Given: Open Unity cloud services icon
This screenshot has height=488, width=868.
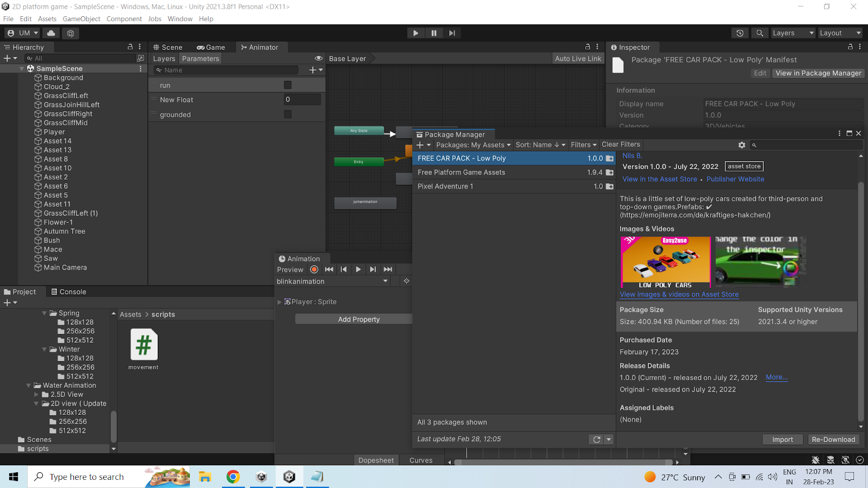Looking at the screenshot, I should (51, 33).
